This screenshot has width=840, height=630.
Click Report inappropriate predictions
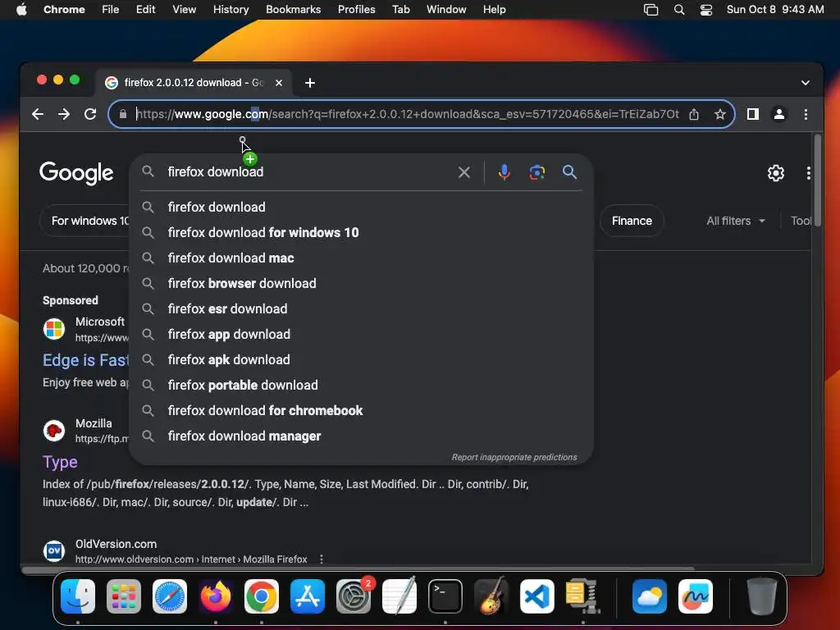(x=514, y=457)
